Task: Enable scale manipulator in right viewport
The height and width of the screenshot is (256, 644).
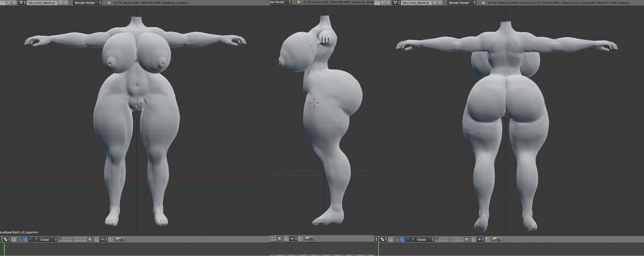Action: pos(413,239)
